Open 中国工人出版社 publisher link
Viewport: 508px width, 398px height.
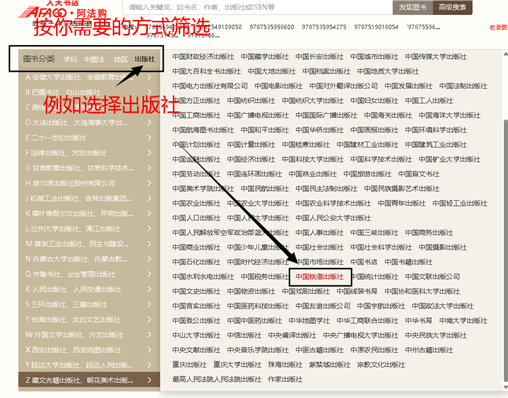pos(429,101)
